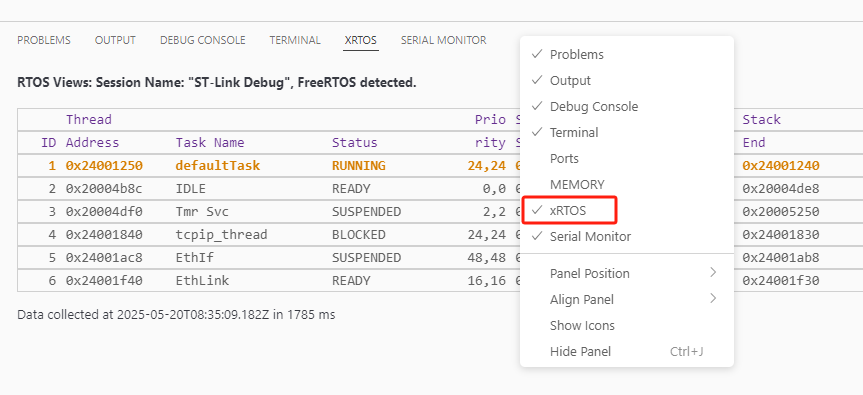Select Show Icons menu option
Image resolution: width=863 pixels, height=395 pixels.
click(x=626, y=325)
